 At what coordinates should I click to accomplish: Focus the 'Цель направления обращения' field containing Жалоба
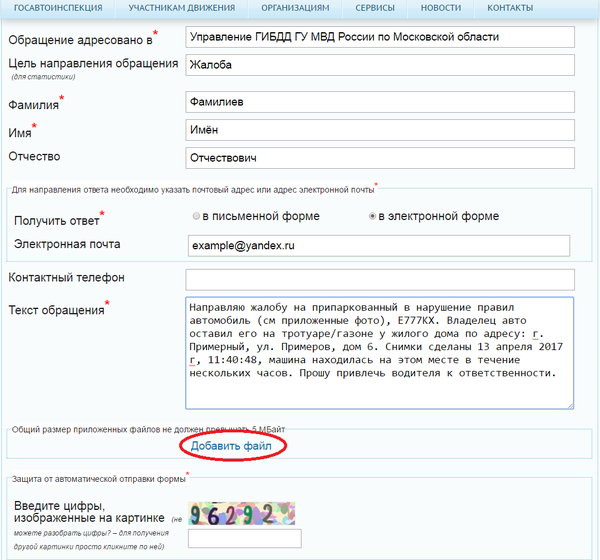pos(380,65)
